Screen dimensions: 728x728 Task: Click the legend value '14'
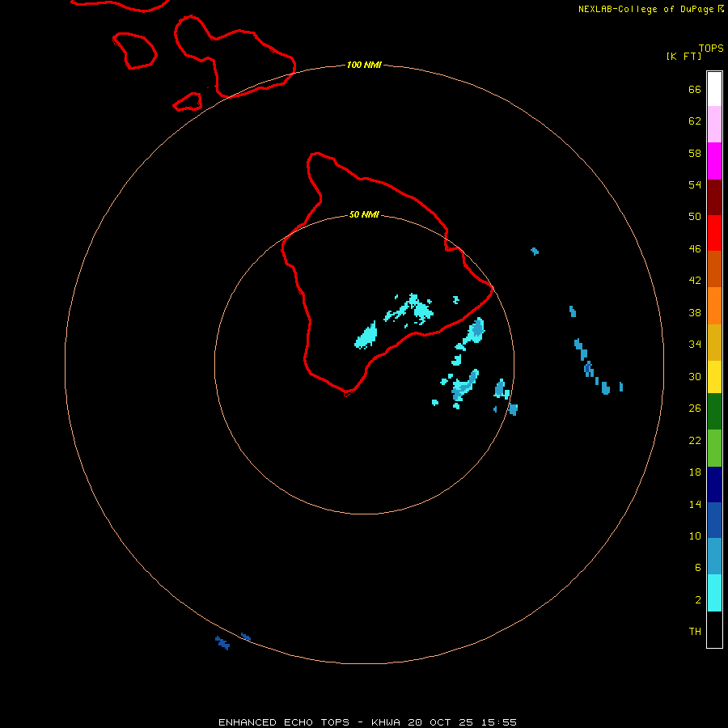[695, 504]
